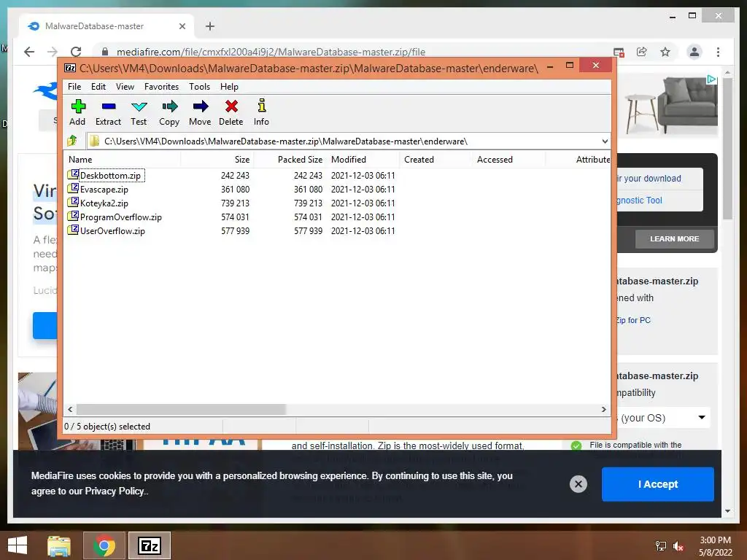Select the Copy toolbar icon

pyautogui.click(x=169, y=106)
